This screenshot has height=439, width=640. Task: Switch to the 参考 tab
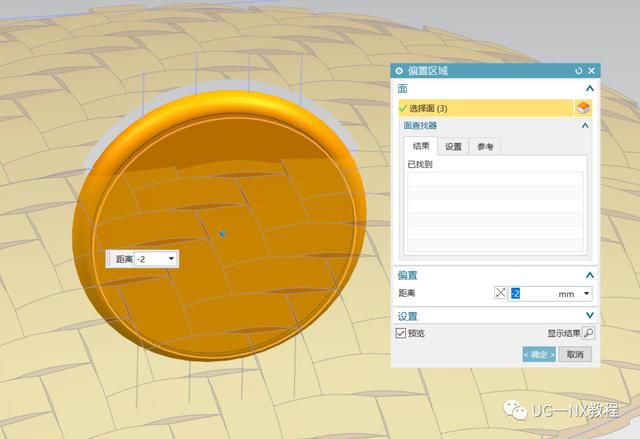[x=485, y=146]
